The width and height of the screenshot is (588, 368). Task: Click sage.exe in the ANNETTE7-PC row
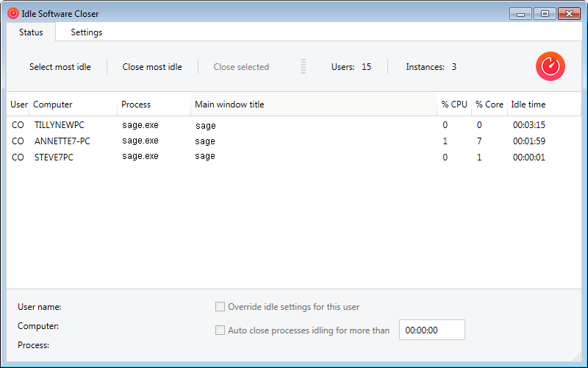(140, 141)
